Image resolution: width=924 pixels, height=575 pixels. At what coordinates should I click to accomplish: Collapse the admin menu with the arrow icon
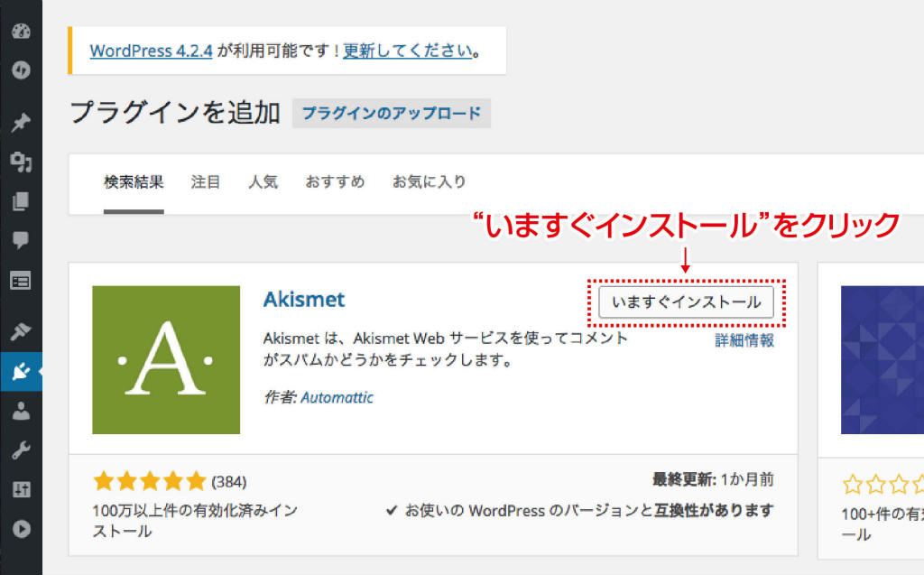(21, 529)
